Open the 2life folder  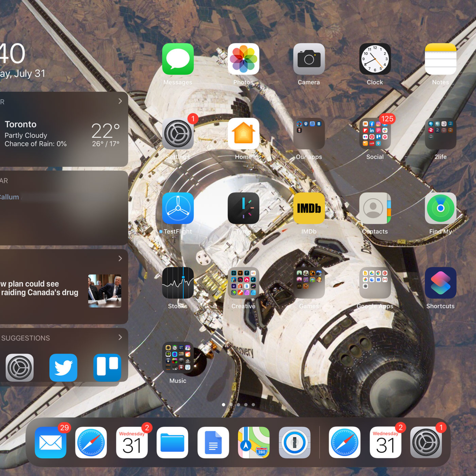tap(440, 134)
